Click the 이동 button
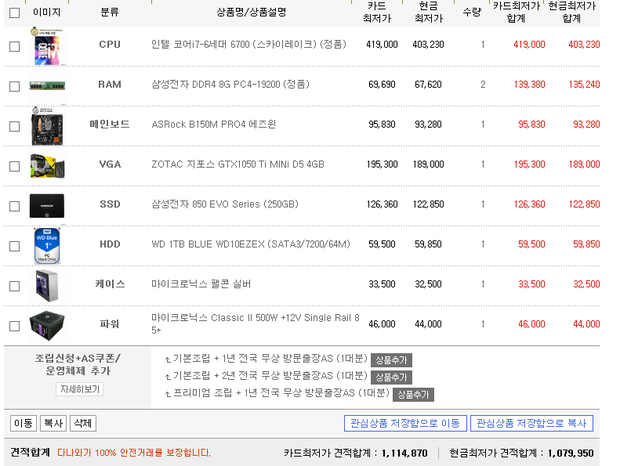Image resolution: width=620 pixels, height=466 pixels. point(23,423)
